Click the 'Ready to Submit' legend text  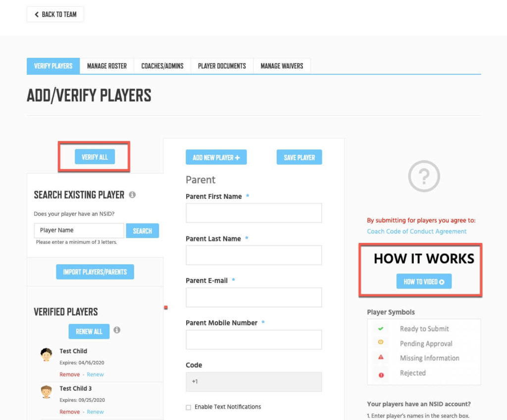coord(424,329)
